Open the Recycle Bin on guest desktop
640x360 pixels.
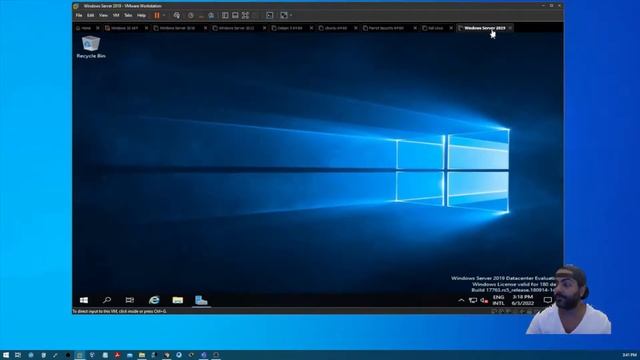tap(91, 47)
